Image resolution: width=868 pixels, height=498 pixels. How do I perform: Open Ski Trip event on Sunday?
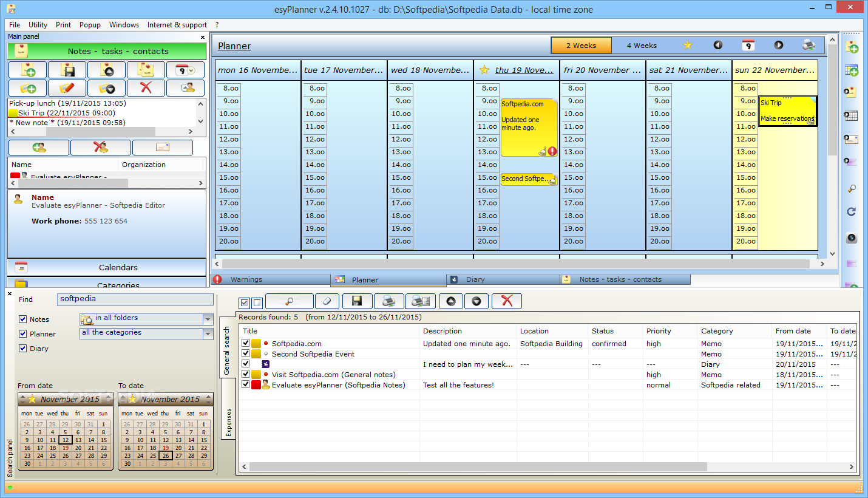tap(787, 111)
